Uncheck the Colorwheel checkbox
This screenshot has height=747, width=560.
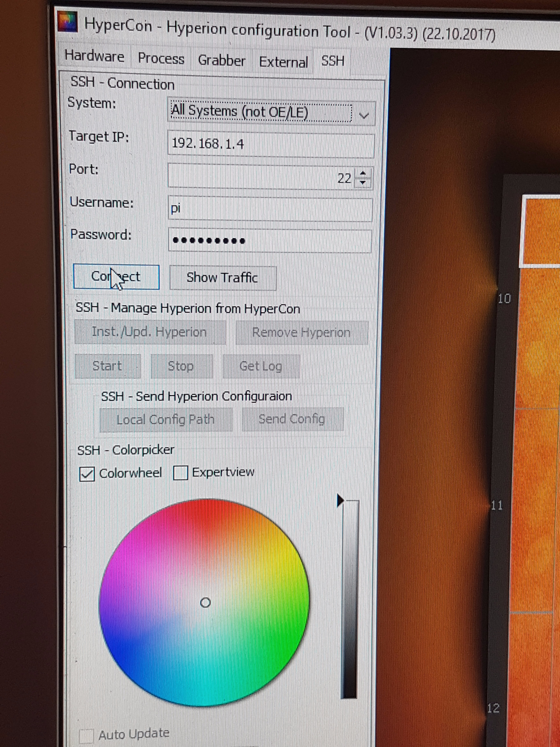pos(87,474)
